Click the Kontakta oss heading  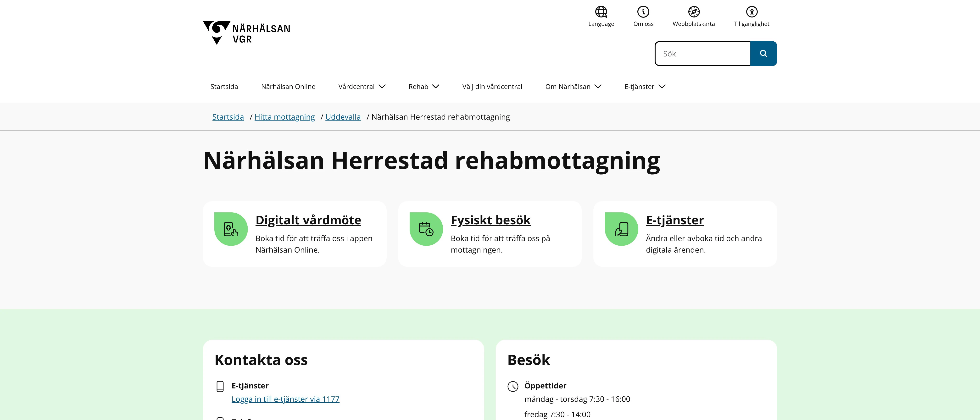click(261, 360)
